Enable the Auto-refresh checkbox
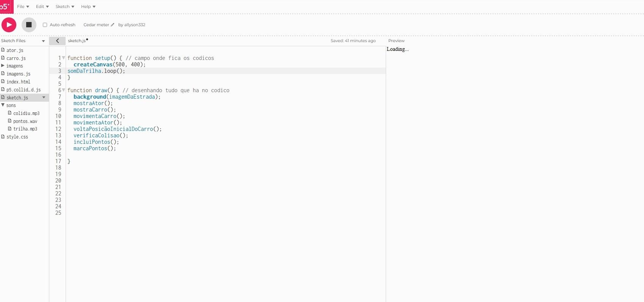The height and width of the screenshot is (302, 644). click(x=45, y=25)
